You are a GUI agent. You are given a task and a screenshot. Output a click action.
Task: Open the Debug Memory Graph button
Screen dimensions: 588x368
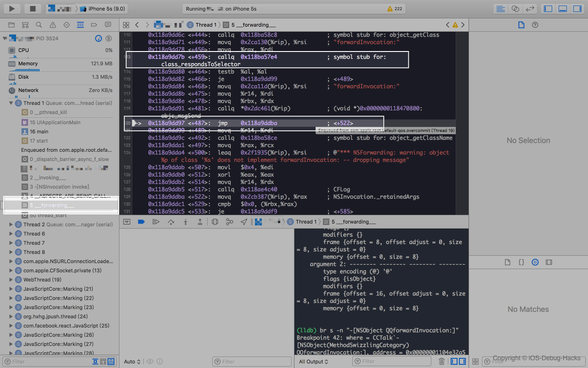[229, 222]
